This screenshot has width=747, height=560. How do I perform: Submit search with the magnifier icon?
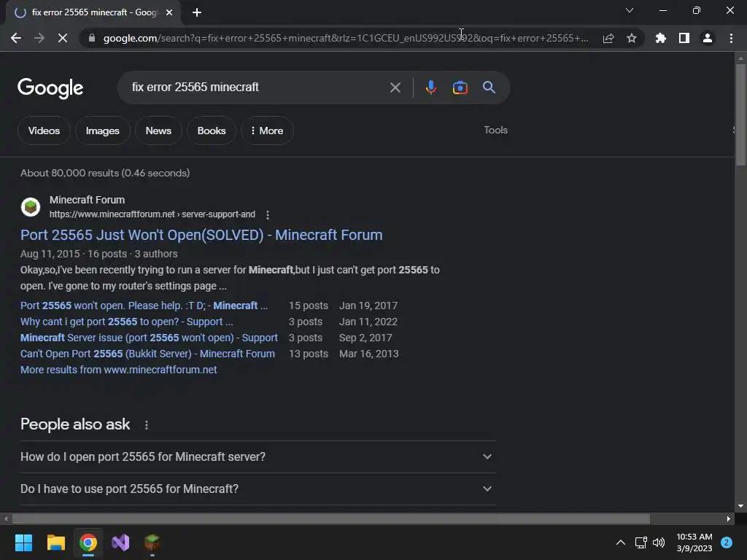coord(489,87)
